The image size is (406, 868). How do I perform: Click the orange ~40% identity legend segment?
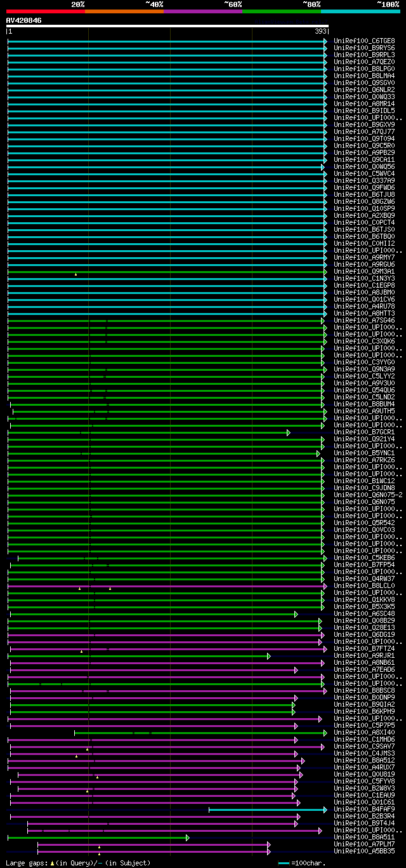(x=124, y=11)
